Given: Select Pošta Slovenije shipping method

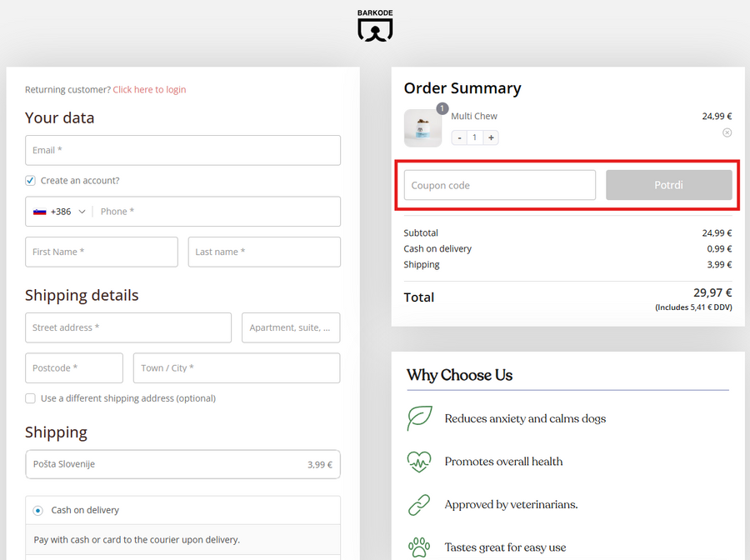Looking at the screenshot, I should click(x=182, y=464).
